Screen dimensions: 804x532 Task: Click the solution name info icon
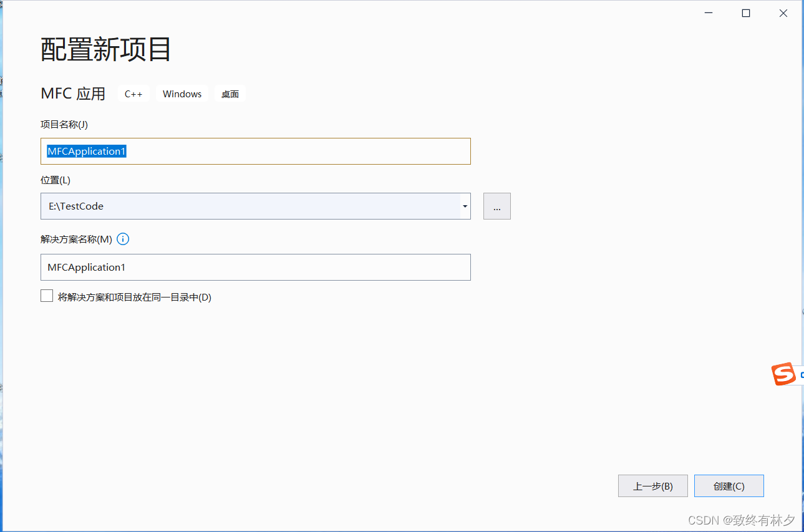(123, 239)
